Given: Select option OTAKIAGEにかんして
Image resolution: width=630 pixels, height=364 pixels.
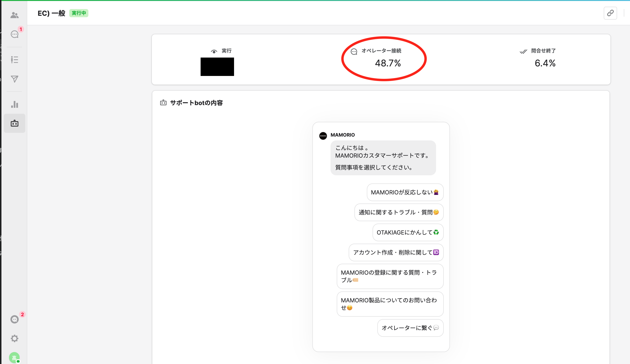Looking at the screenshot, I should point(408,232).
